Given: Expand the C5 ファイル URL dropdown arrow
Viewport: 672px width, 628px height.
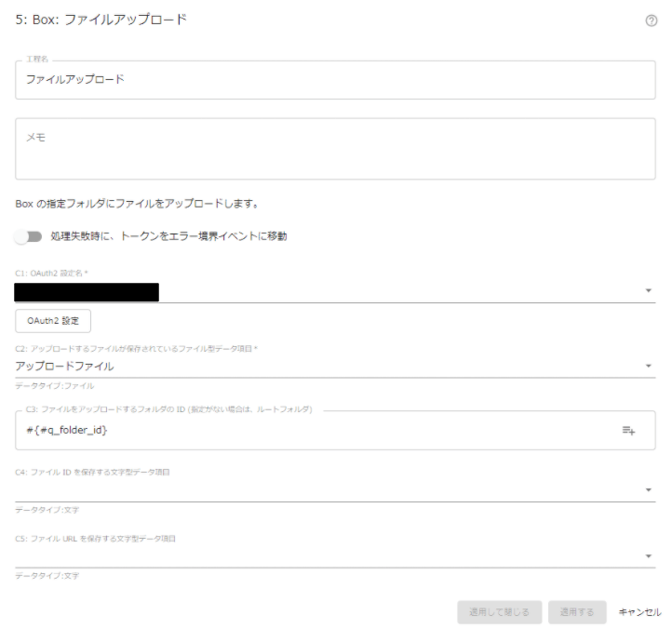Looking at the screenshot, I should pyautogui.click(x=649, y=556).
